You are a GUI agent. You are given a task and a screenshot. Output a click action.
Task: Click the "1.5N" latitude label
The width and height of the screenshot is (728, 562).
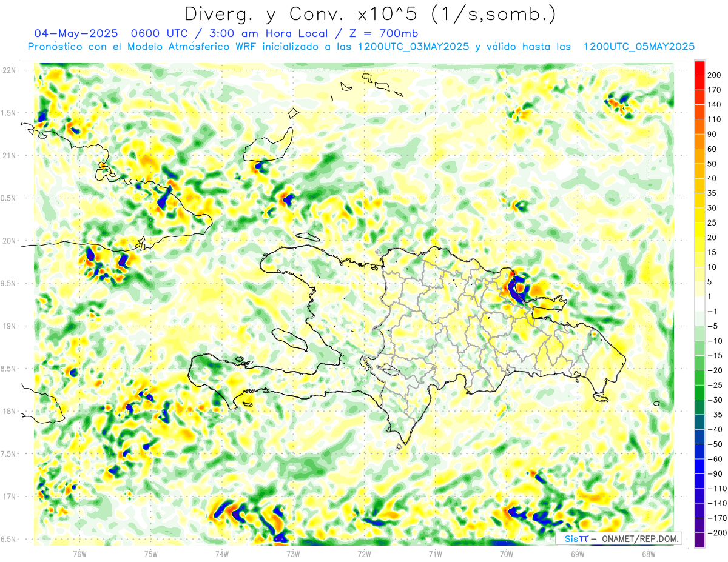point(8,113)
